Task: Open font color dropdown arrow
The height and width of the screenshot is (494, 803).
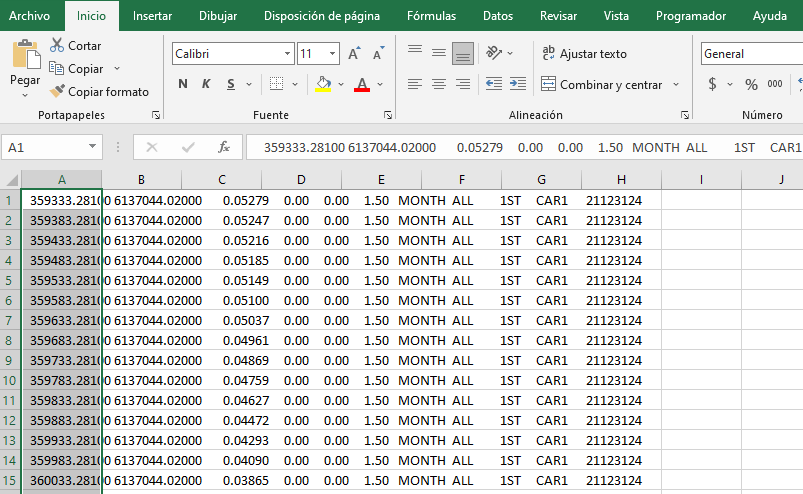Action: (380, 84)
